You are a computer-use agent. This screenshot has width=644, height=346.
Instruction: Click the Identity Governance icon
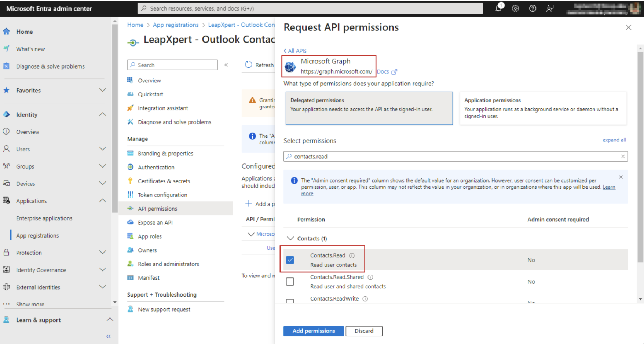6,270
